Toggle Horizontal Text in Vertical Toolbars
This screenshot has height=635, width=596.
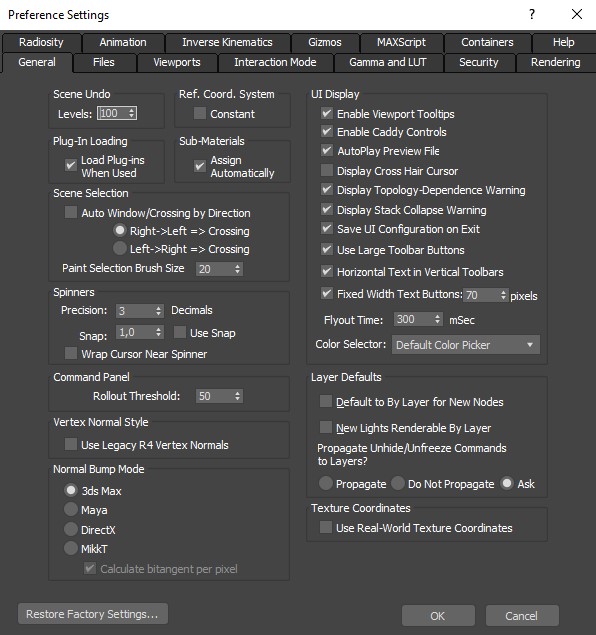coord(327,271)
